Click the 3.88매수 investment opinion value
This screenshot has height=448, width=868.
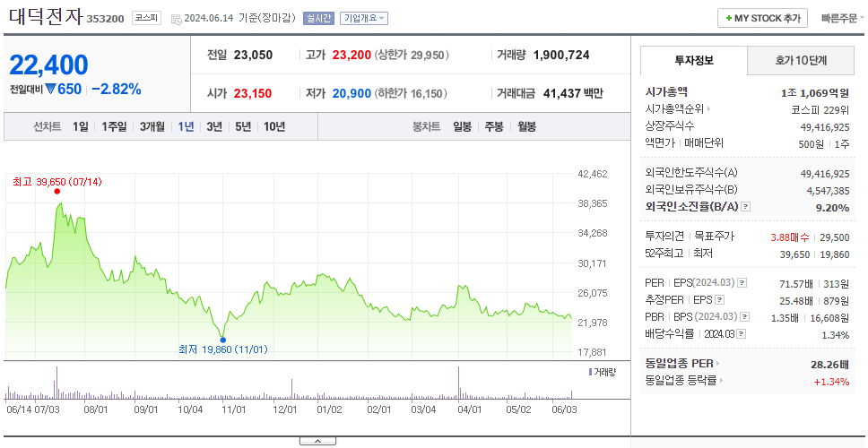point(790,237)
